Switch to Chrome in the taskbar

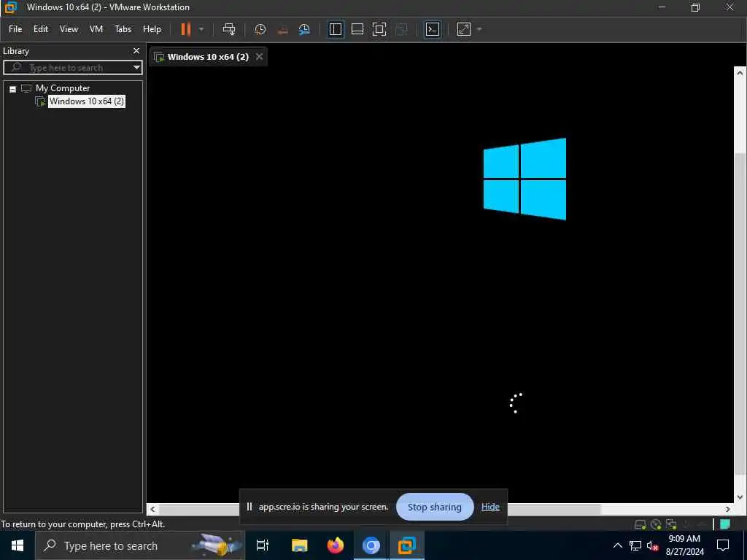(371, 545)
